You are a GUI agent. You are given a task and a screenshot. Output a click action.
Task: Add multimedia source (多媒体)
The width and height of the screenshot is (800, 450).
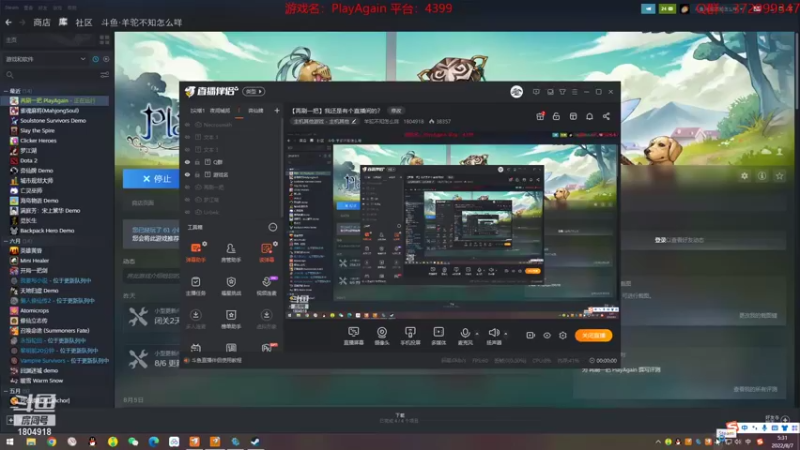click(438, 336)
